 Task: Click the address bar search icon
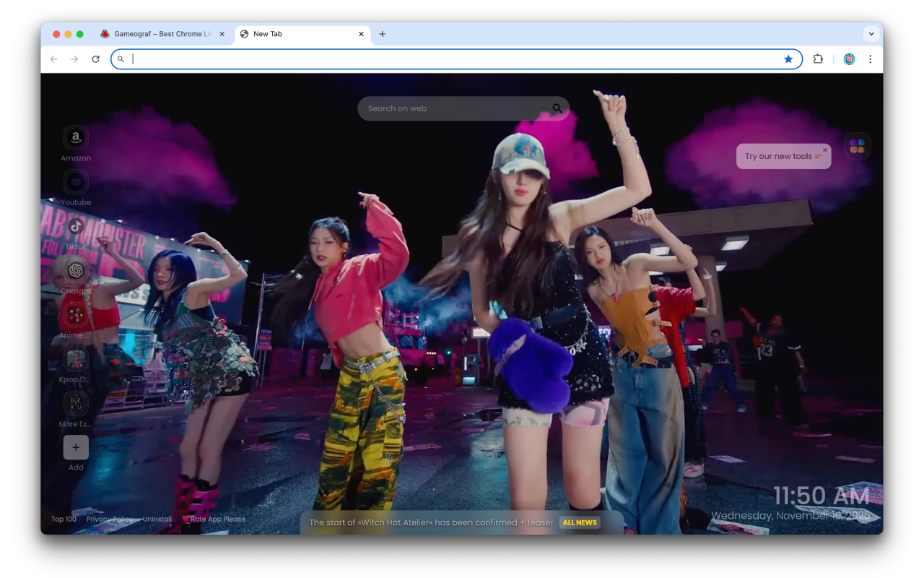[121, 59]
